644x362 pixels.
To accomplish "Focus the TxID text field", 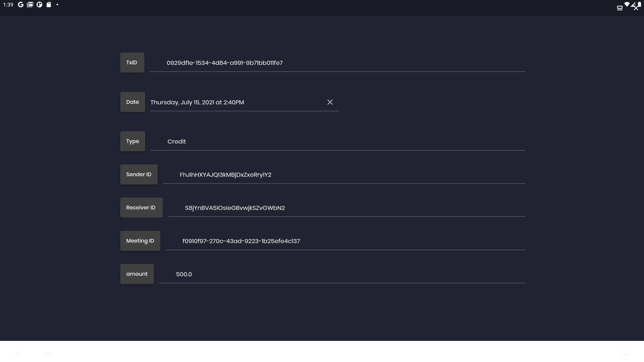I will pos(337,63).
